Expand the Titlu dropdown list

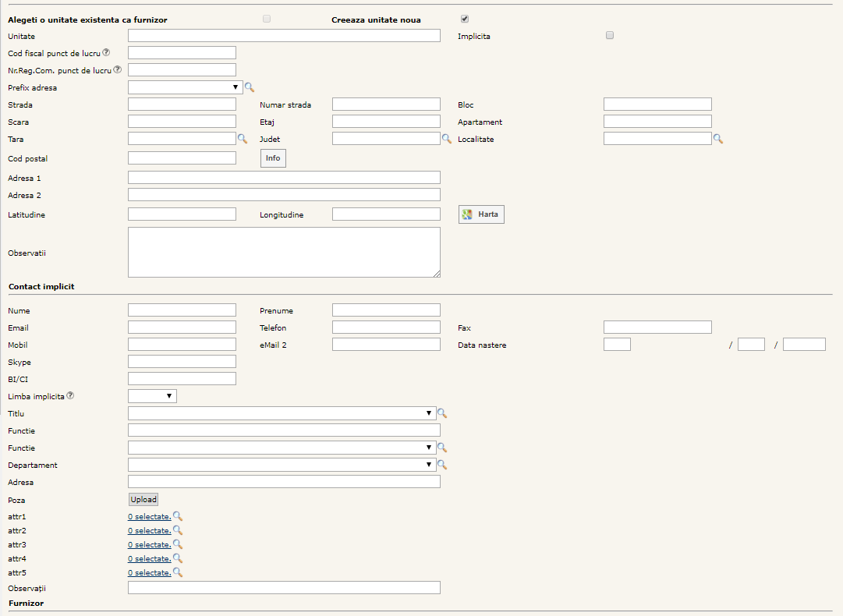tap(282, 413)
